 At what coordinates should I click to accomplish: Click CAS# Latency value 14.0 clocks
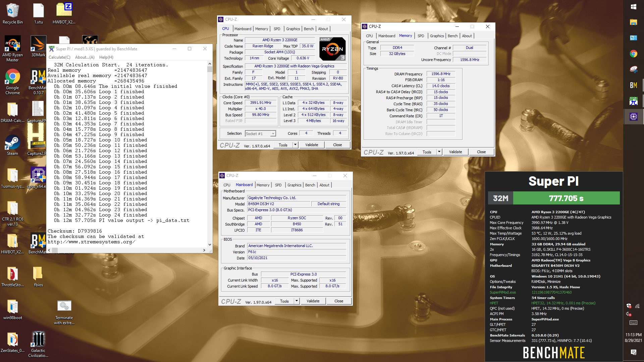(x=441, y=86)
